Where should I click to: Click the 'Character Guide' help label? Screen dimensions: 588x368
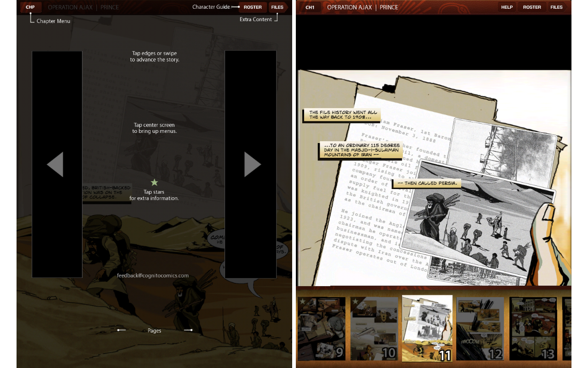(x=211, y=7)
